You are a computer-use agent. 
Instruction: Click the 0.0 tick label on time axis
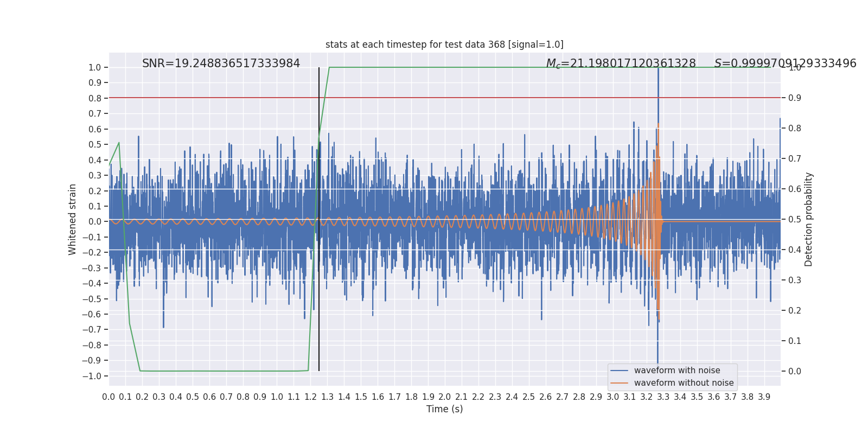[108, 397]
